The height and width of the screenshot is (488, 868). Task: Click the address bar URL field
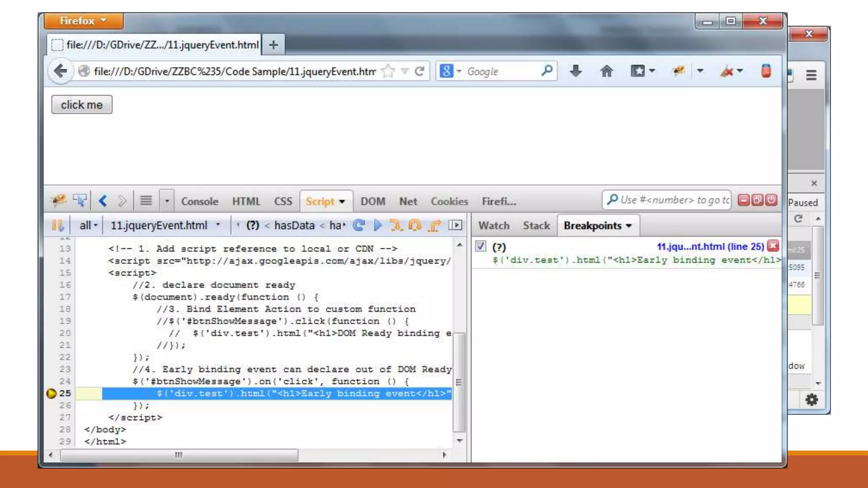click(x=234, y=71)
